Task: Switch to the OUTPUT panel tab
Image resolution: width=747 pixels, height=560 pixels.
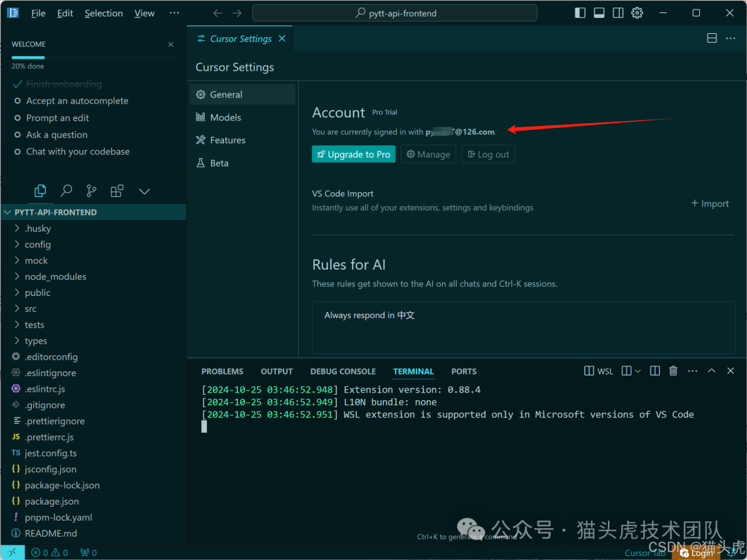Action: [277, 371]
